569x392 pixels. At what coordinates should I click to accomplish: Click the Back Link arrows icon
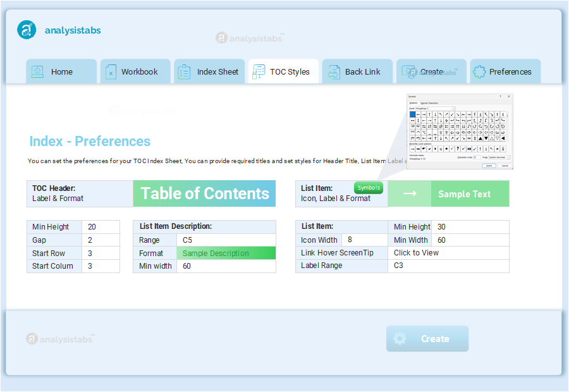[334, 72]
